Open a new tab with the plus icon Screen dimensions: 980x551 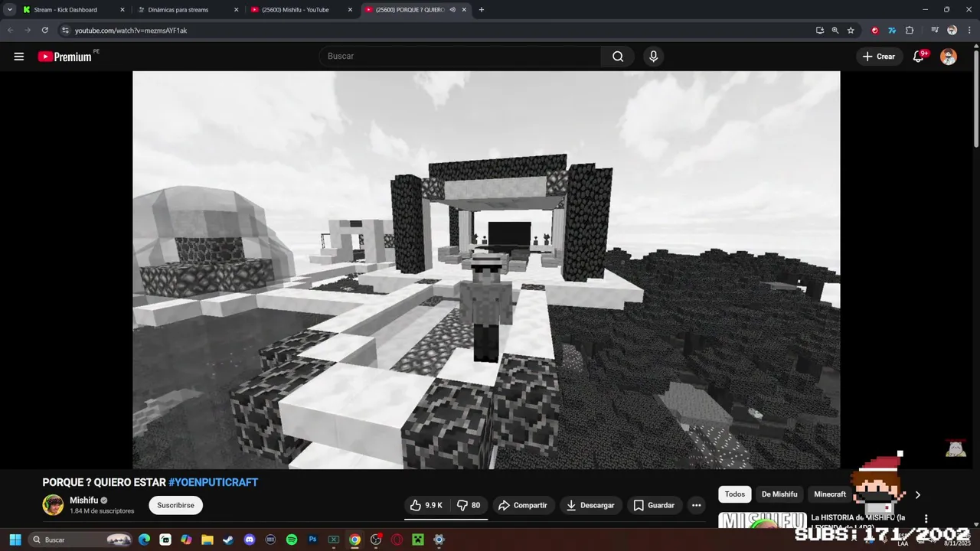[x=481, y=10]
